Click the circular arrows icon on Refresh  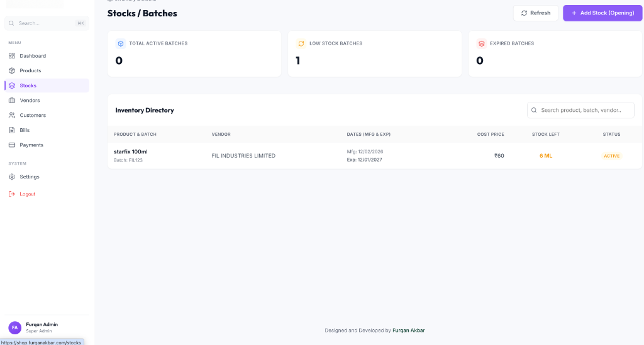pos(524,13)
